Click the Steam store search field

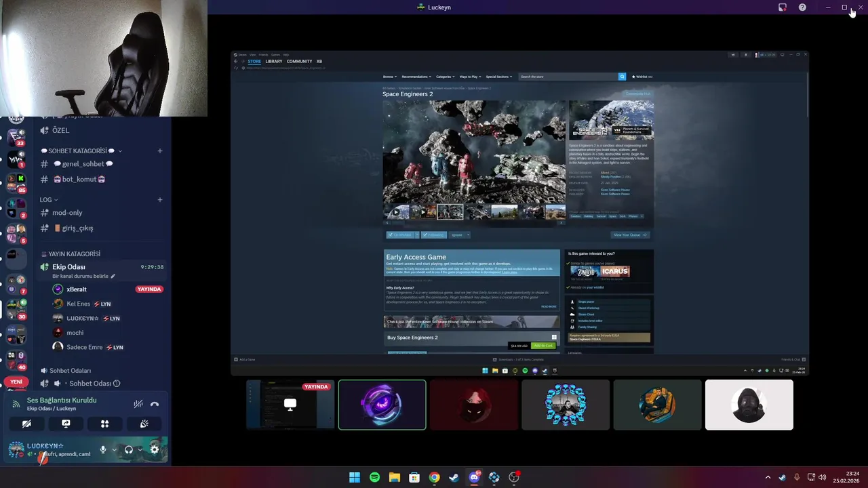coord(568,77)
